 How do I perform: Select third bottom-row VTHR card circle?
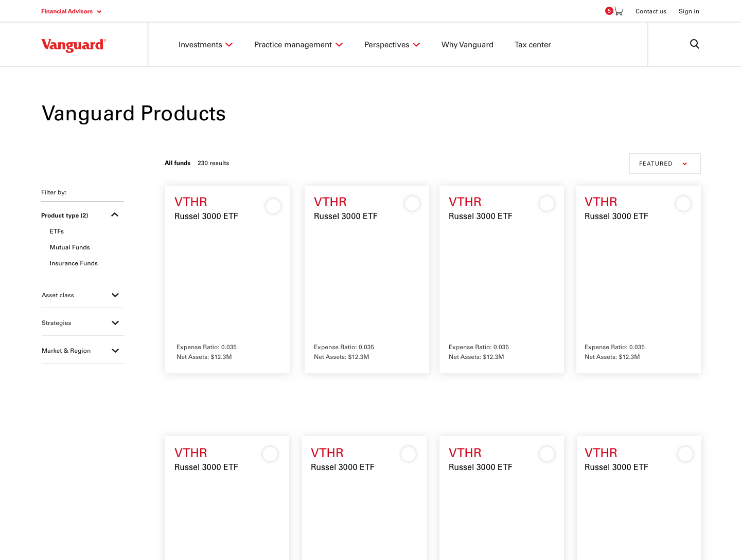547,454
